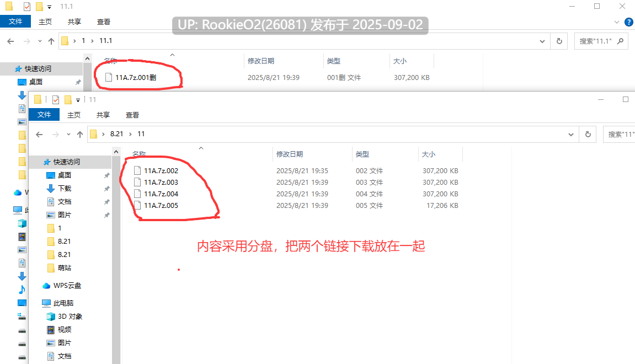
Task: Select 快速访问 in the 11.1 window sidebar
Action: coord(38,69)
